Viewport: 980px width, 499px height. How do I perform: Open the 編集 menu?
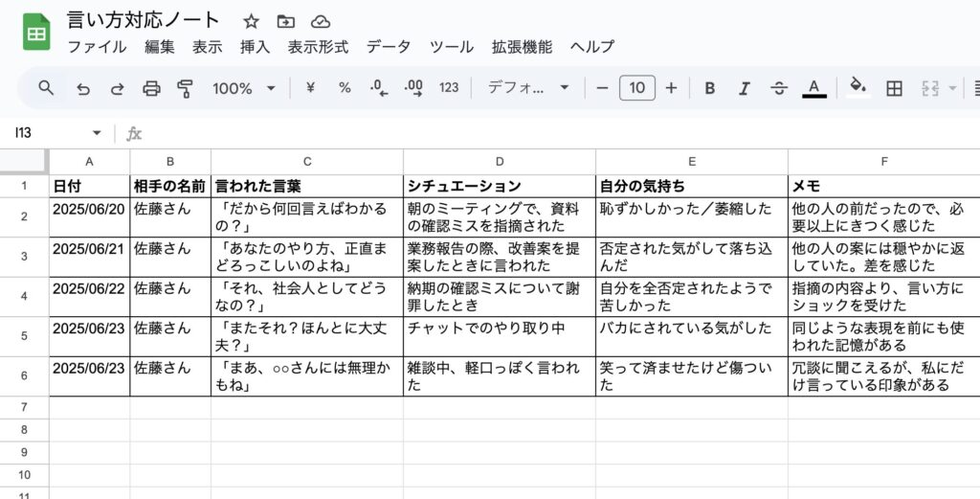point(160,47)
